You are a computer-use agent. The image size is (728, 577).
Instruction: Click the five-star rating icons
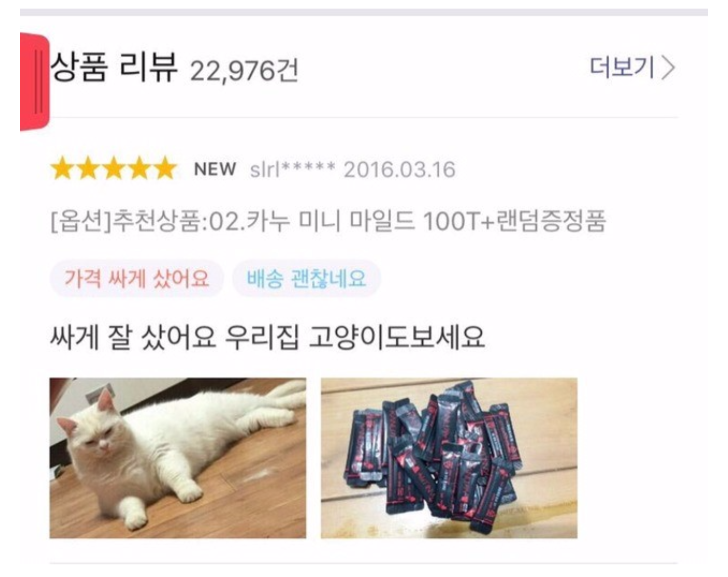tap(114, 169)
